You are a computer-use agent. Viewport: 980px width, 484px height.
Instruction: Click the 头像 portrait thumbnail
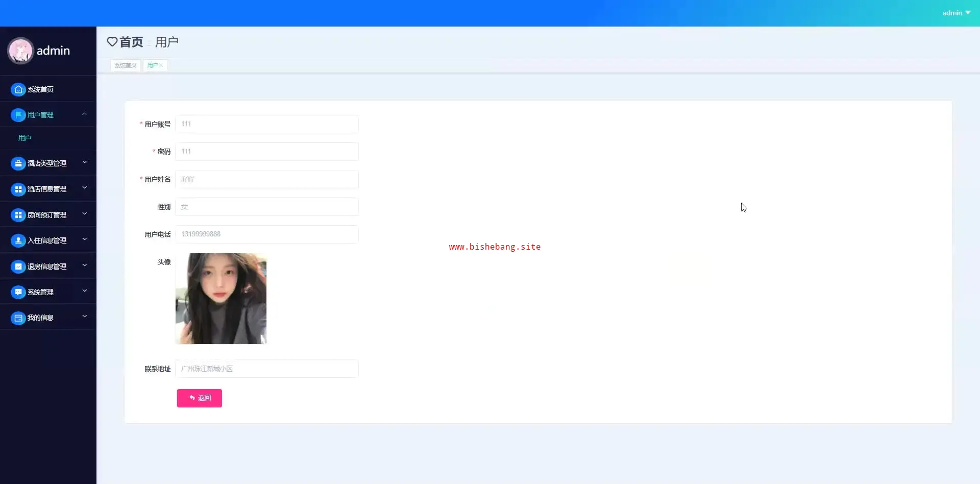point(221,299)
